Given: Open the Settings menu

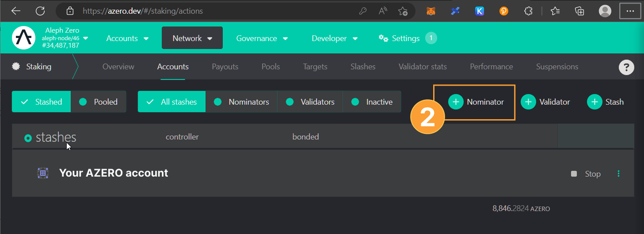Looking at the screenshot, I should [399, 38].
